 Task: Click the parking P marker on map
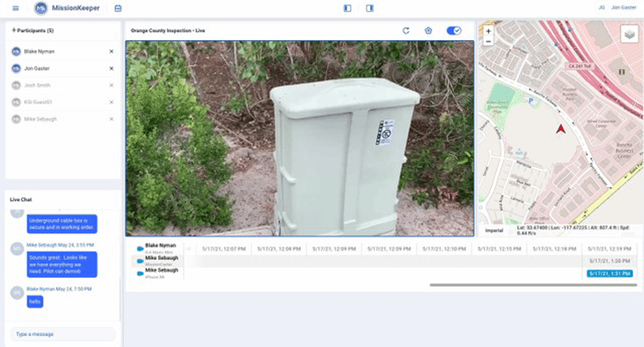pos(531,101)
